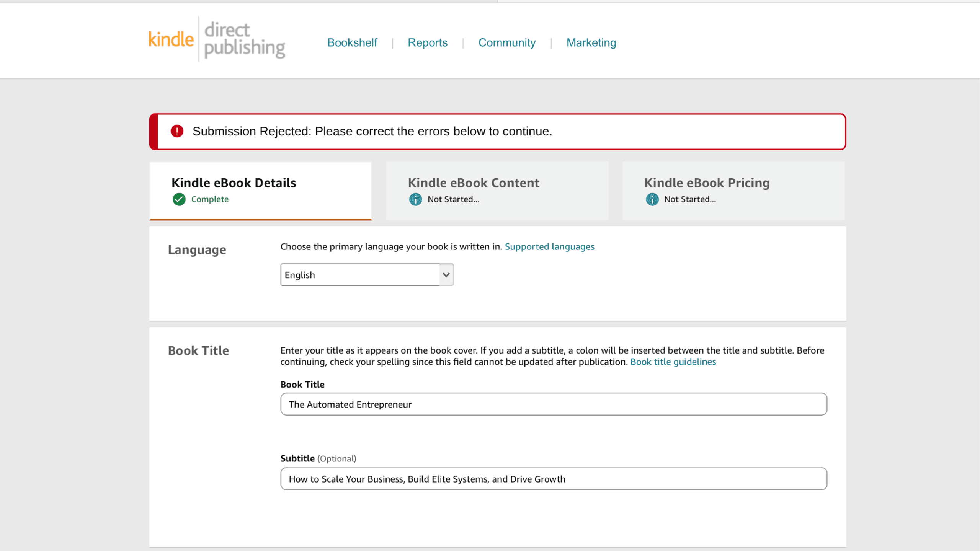Switch to Kindle eBook Details tab
The width and height of the screenshot is (980, 551).
(260, 191)
